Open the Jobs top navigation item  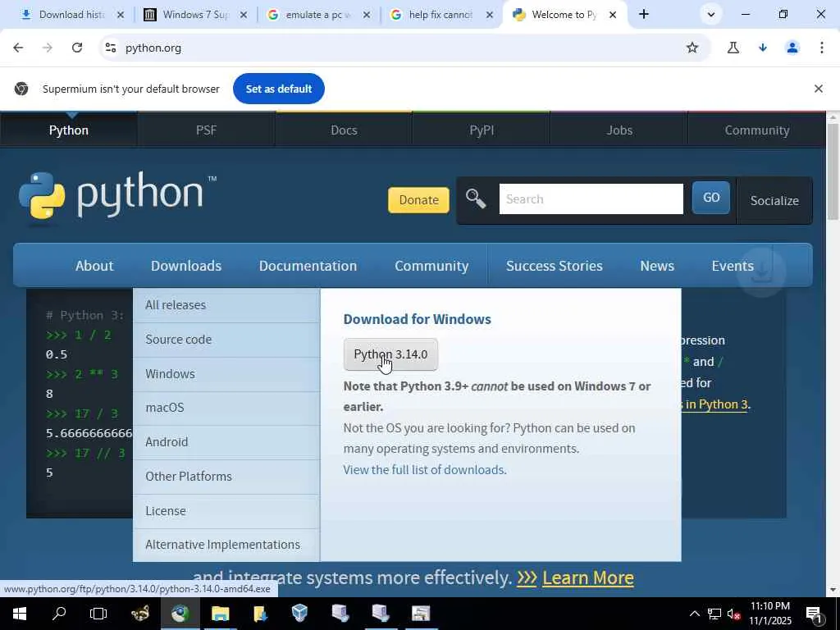619,130
